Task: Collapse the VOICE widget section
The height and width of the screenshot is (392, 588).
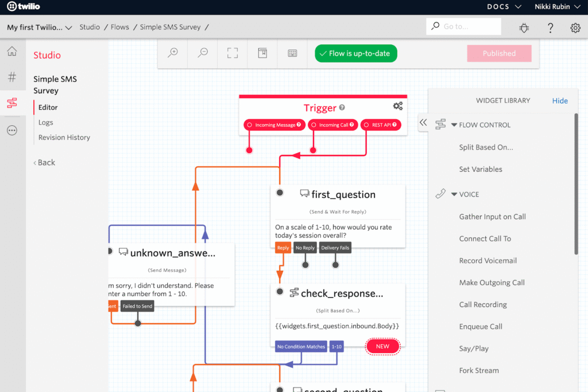Action: tap(454, 194)
